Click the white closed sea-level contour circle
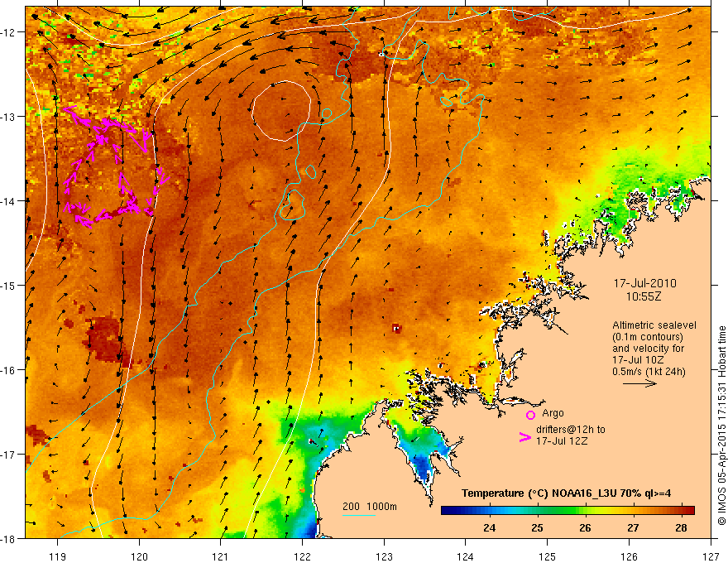 tap(281, 111)
